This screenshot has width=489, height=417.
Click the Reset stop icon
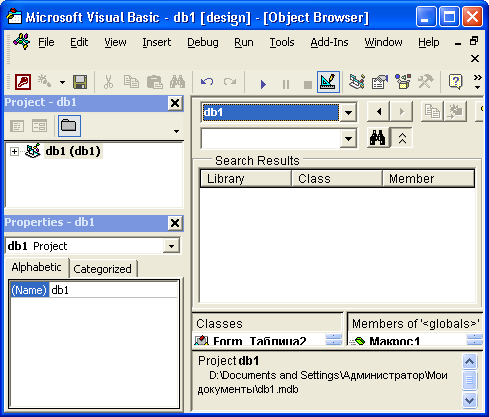308,84
